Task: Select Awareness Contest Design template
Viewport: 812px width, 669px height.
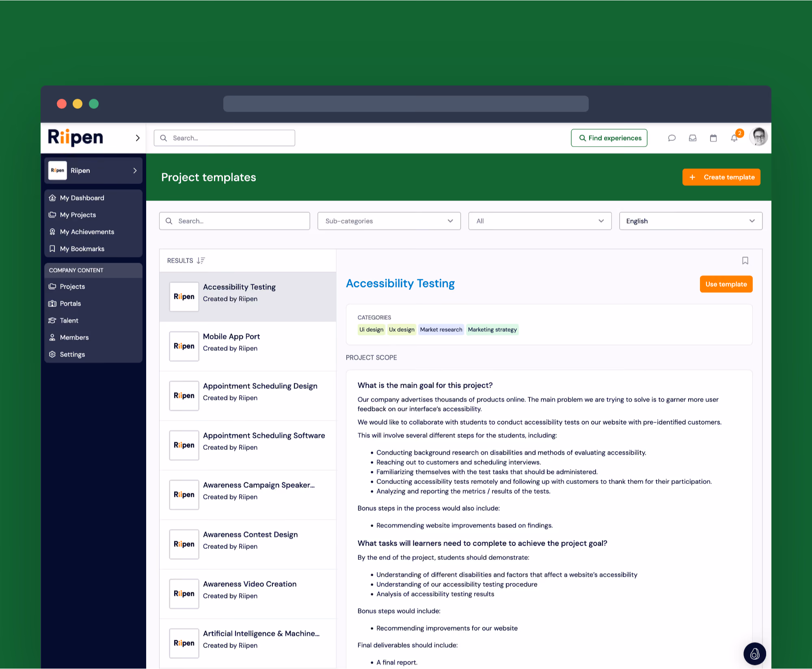Action: 248,545
